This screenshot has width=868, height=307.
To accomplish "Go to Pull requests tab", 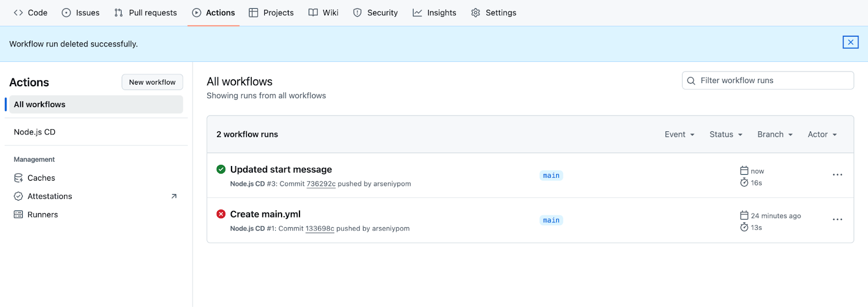I will (x=145, y=12).
